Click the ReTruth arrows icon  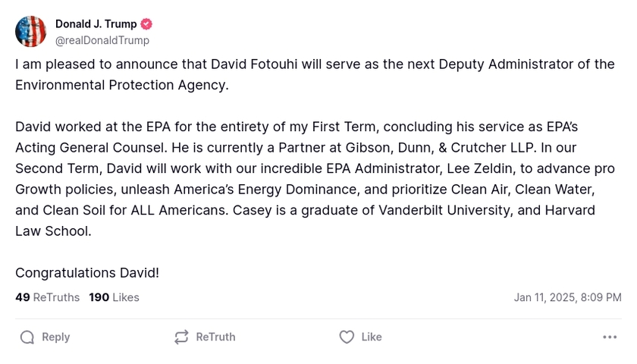181,337
